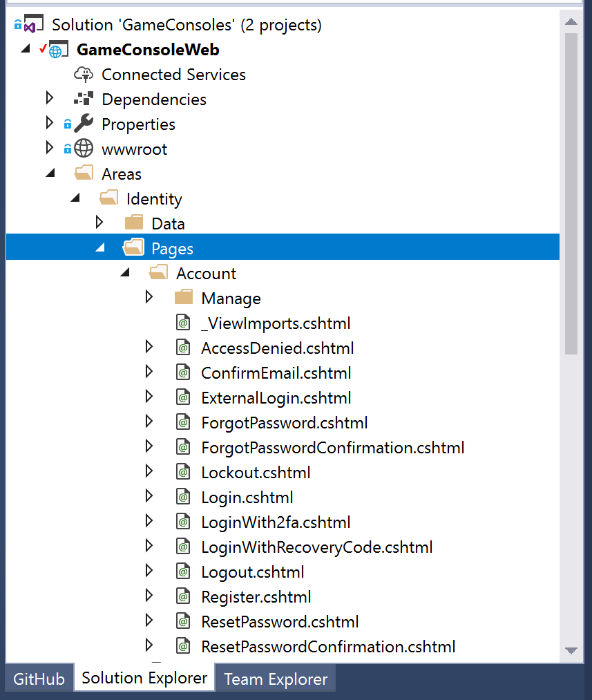This screenshot has width=592, height=700.
Task: Select the ExternalLogin.cshtml file name
Action: 276,398
